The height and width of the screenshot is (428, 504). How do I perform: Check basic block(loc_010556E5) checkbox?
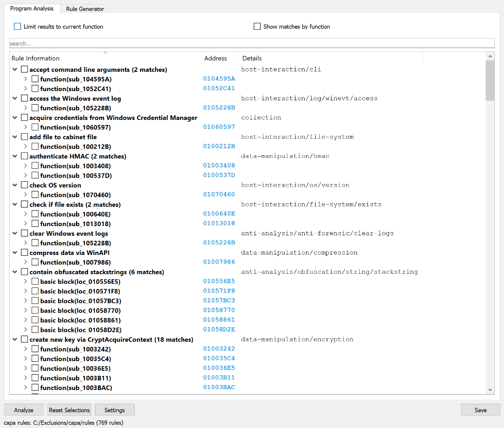pos(35,281)
